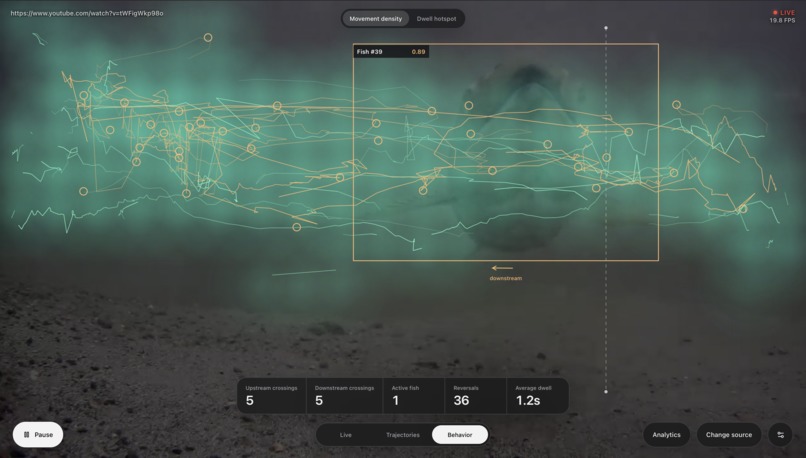The height and width of the screenshot is (458, 806).
Task: Click the LIVE status indicator
Action: coord(784,12)
